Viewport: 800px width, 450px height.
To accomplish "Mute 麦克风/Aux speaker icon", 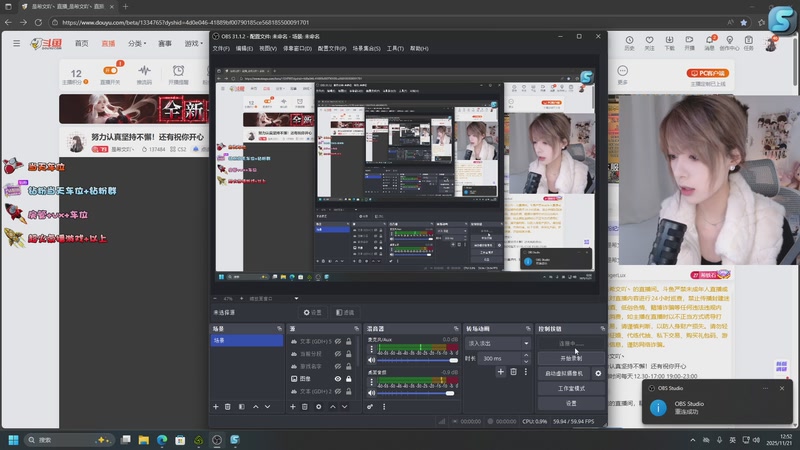I will click(x=371, y=360).
